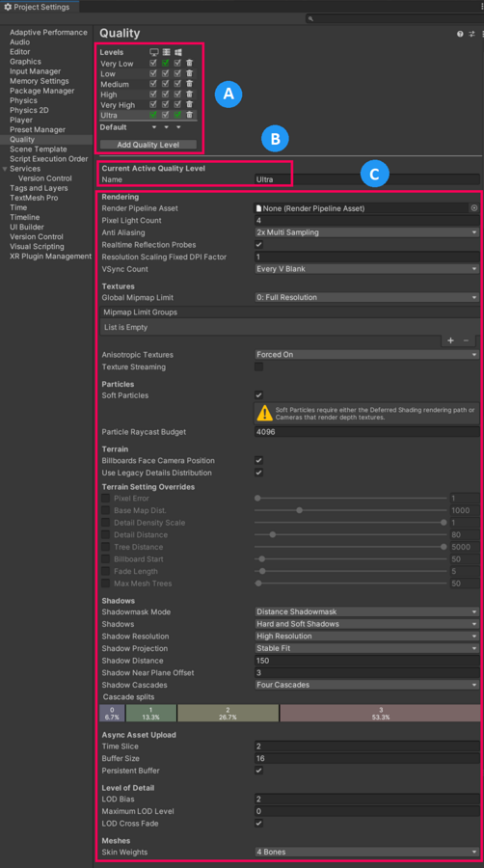Viewport: 484px width, 868px height.
Task: Delete the Medium quality level
Action: [x=189, y=84]
